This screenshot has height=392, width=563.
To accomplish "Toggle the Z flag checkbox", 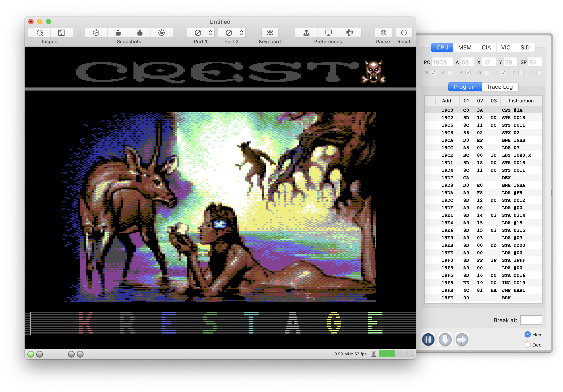I will click(x=521, y=73).
